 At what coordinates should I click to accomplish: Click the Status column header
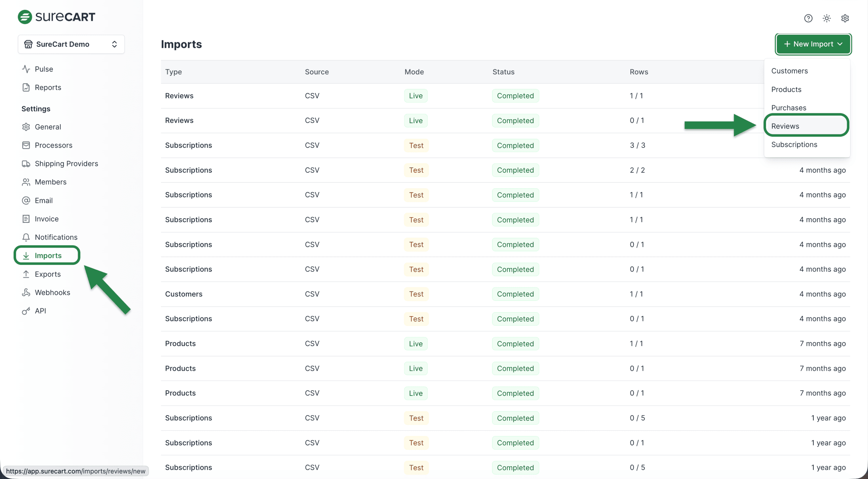[503, 72]
